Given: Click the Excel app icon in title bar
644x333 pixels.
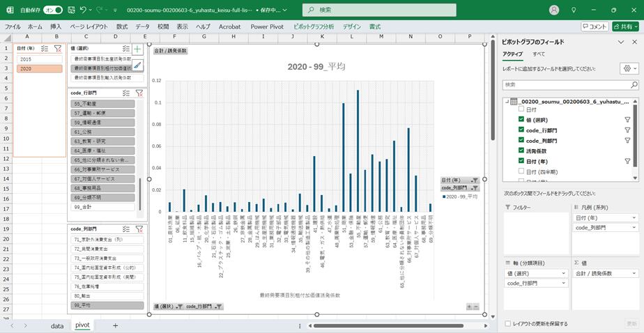Looking at the screenshot, I should (10, 10).
